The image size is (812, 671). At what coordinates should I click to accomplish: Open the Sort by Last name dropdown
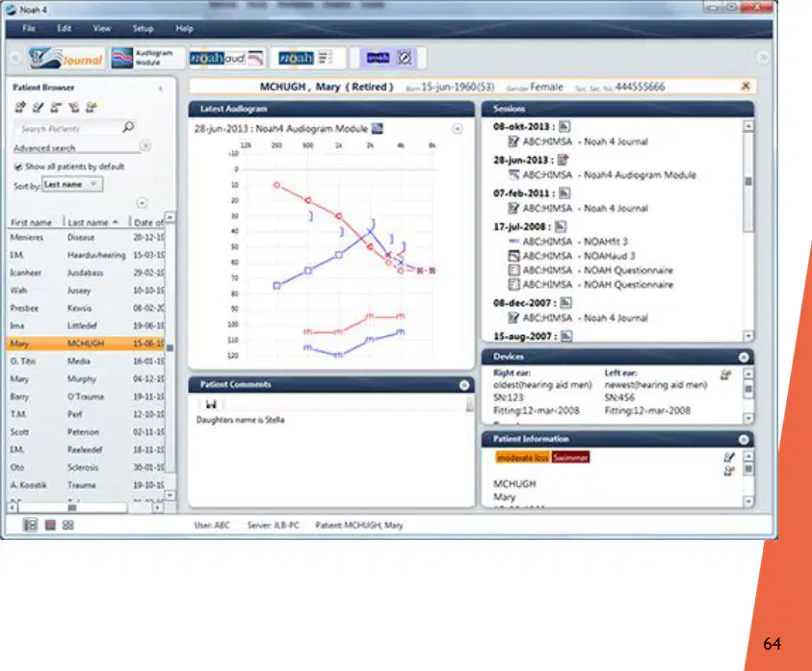pos(72,184)
